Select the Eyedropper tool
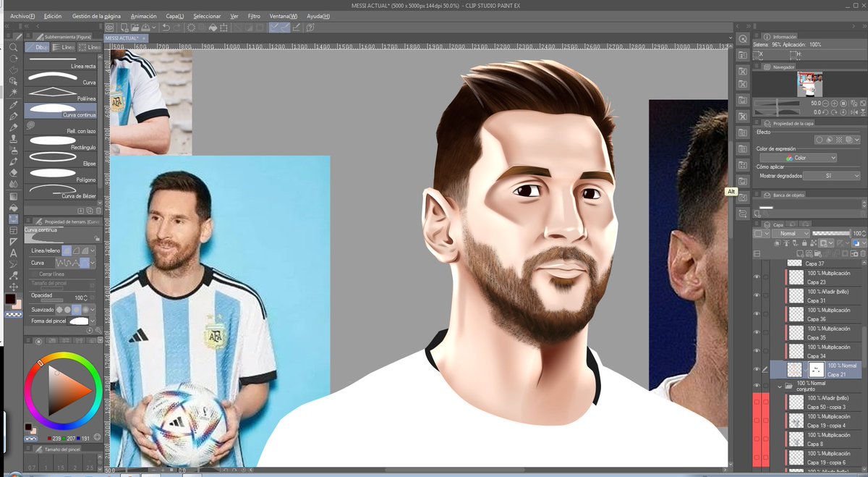The width and height of the screenshot is (868, 477). click(13, 105)
